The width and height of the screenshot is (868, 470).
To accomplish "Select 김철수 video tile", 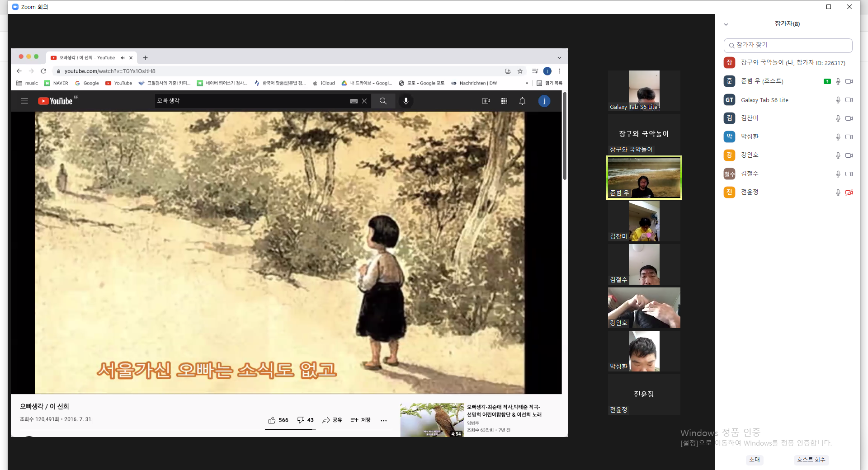I will (644, 264).
